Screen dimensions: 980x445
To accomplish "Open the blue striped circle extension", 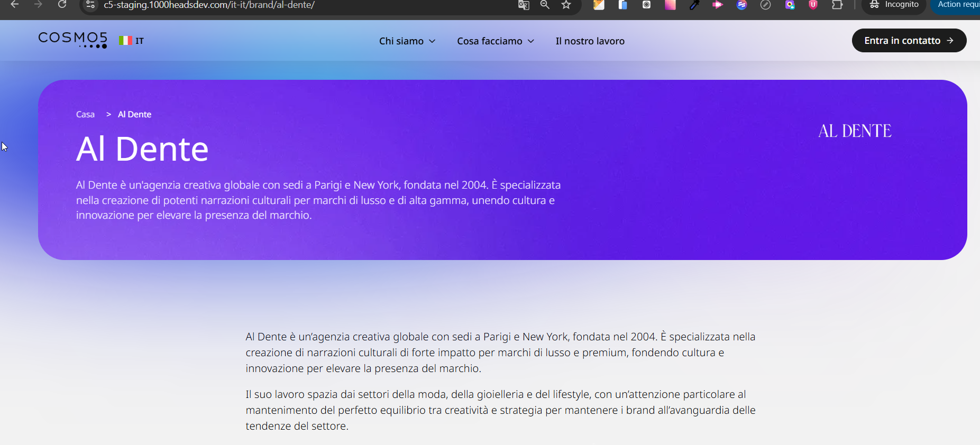I will 741,5.
